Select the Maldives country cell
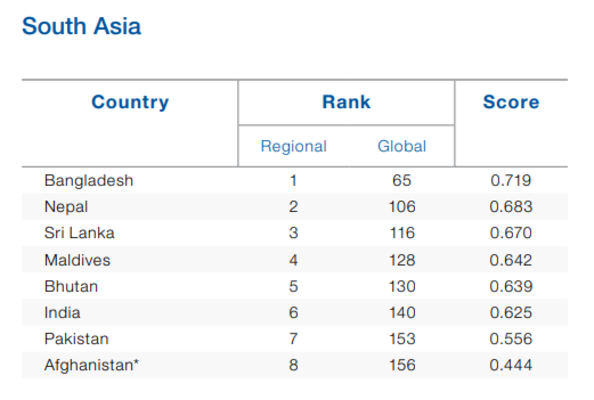The width and height of the screenshot is (594, 400). click(x=77, y=260)
